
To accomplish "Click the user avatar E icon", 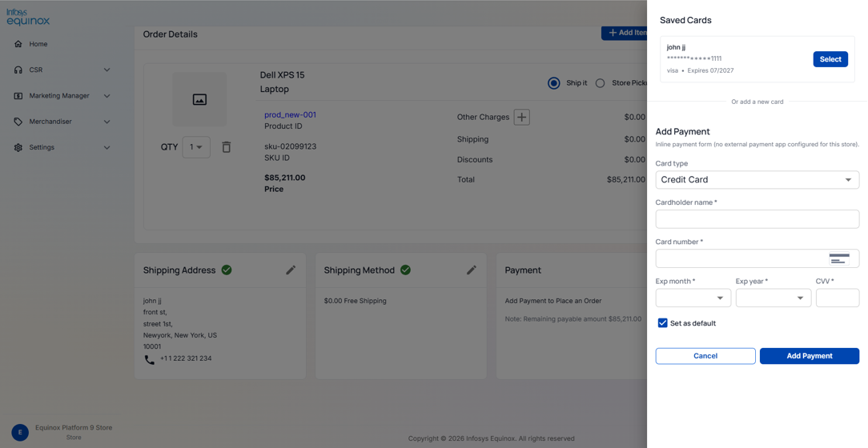I will [x=20, y=433].
